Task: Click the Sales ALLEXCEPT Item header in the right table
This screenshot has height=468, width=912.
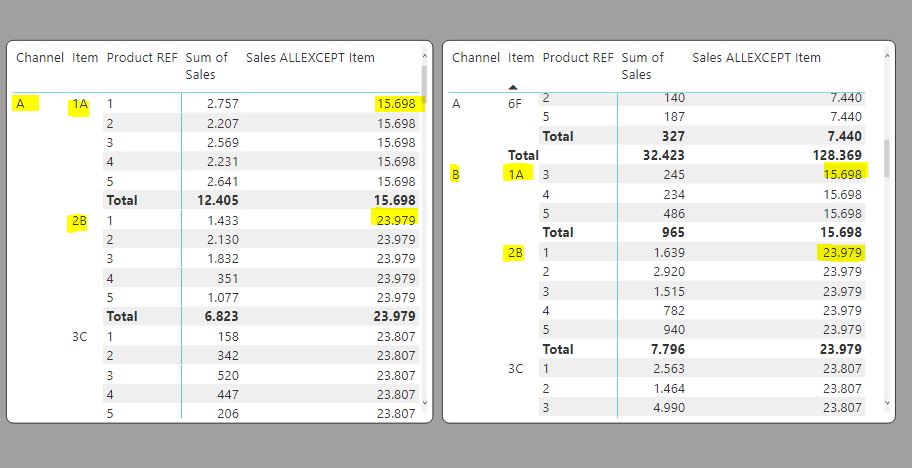Action: [x=756, y=58]
